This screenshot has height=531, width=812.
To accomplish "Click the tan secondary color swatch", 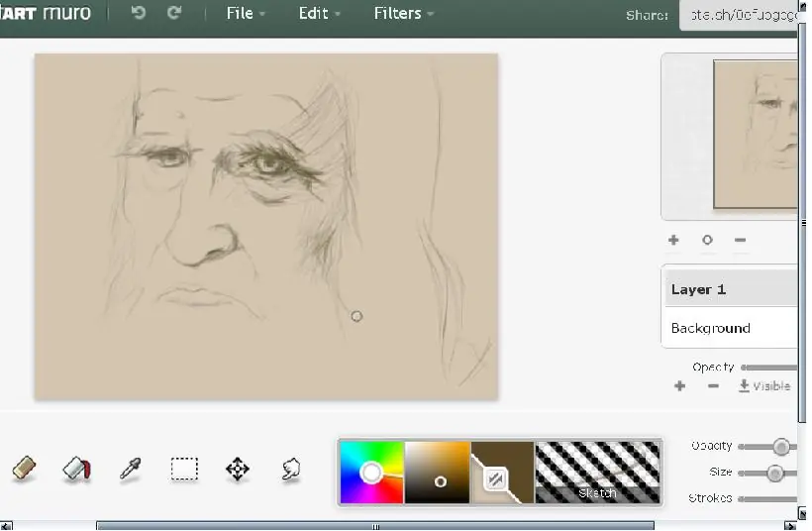I will 479,489.
